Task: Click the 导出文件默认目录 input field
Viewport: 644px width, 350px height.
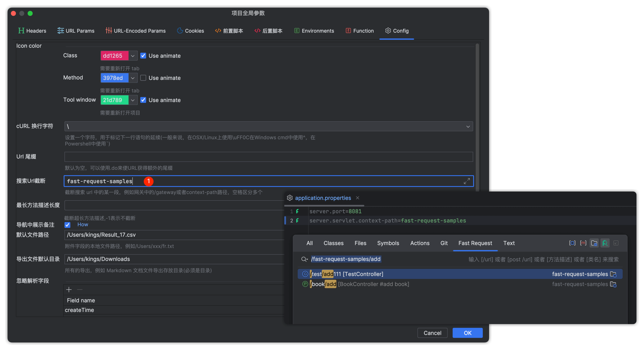Action: point(174,259)
